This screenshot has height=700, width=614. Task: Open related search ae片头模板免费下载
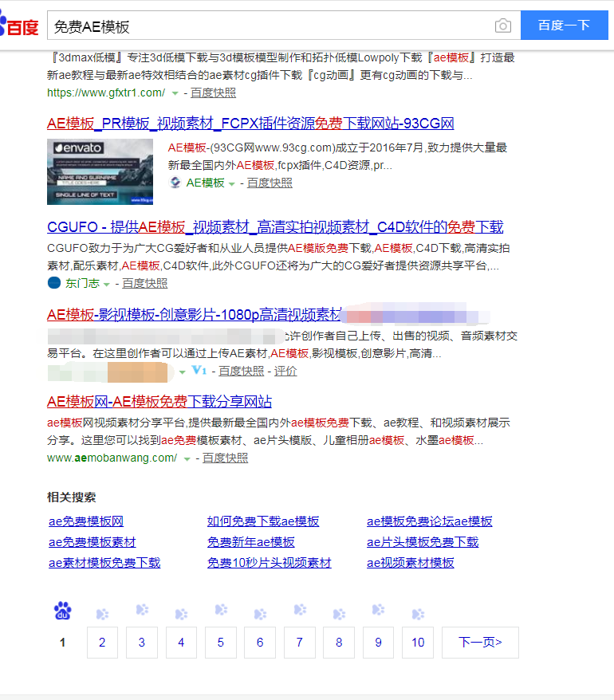coord(423,542)
